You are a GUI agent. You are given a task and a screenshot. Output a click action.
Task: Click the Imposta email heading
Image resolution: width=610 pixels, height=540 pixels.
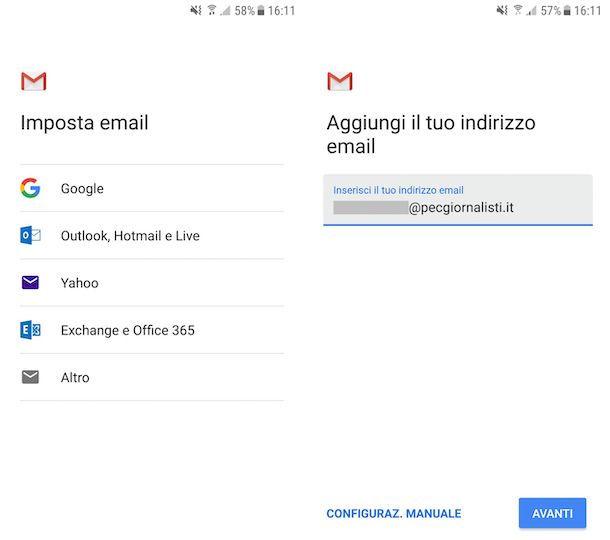pos(84,123)
